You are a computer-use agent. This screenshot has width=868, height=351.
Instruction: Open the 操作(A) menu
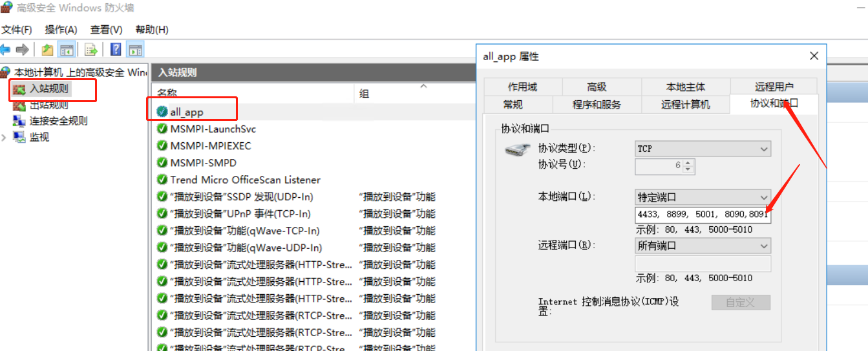click(61, 30)
